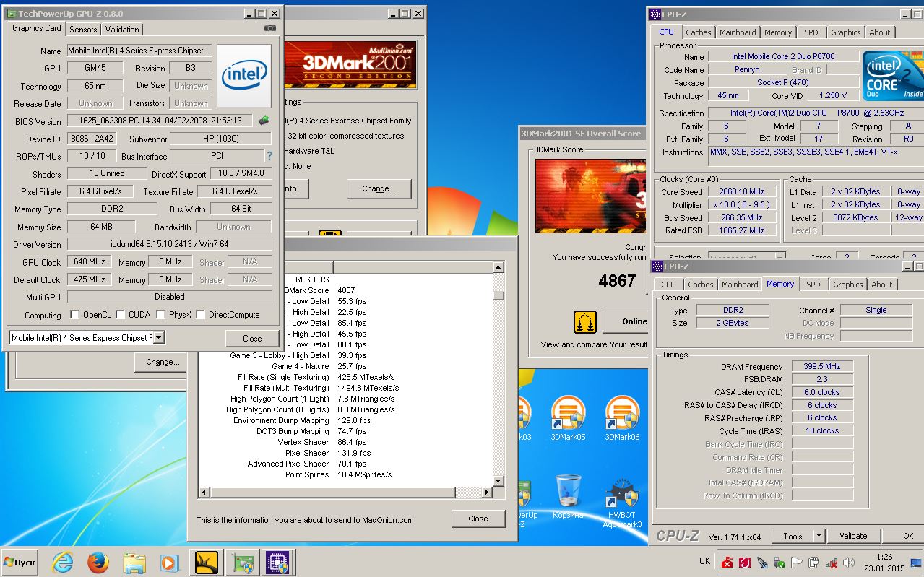This screenshot has height=577, width=924.
Task: Enable the PhysX checkbox
Action: coord(160,315)
